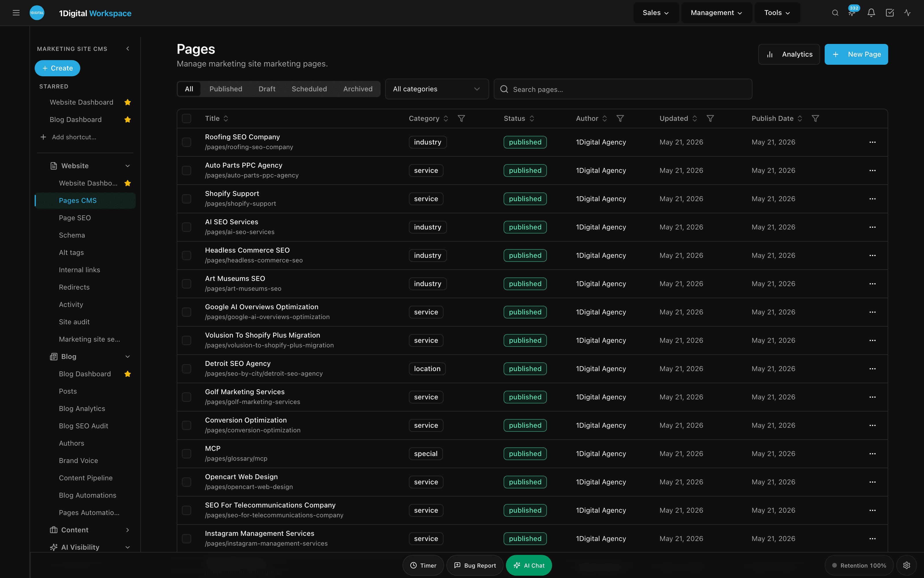Expand the Content section in sidebar
Viewport: 924px width, 578px height.
pos(128,530)
